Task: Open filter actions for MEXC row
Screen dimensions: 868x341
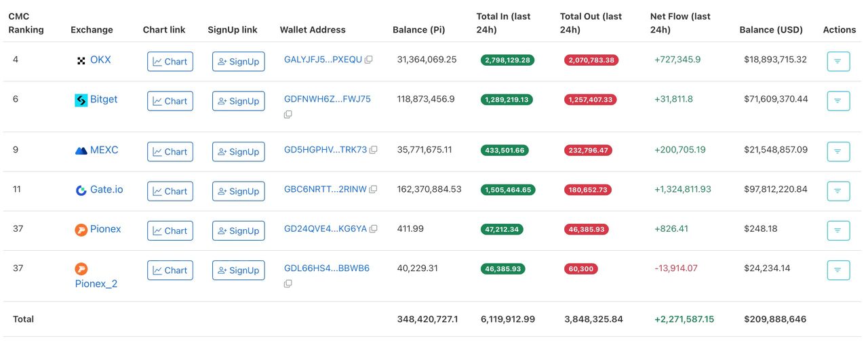Action: tap(838, 151)
